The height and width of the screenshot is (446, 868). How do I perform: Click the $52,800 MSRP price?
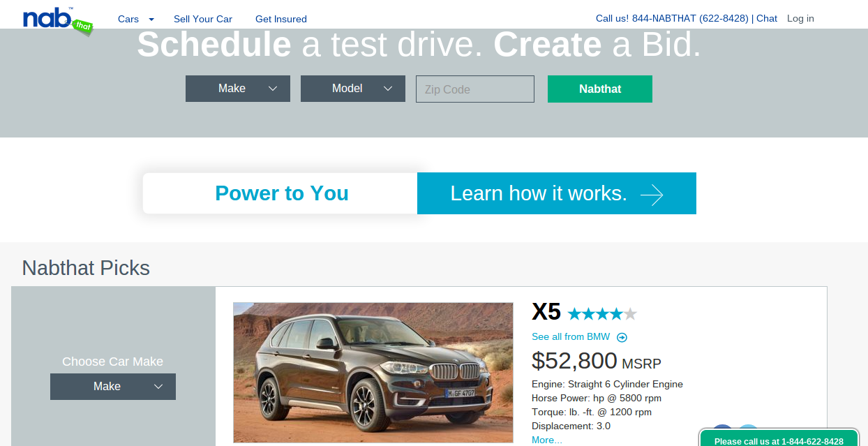[597, 361]
